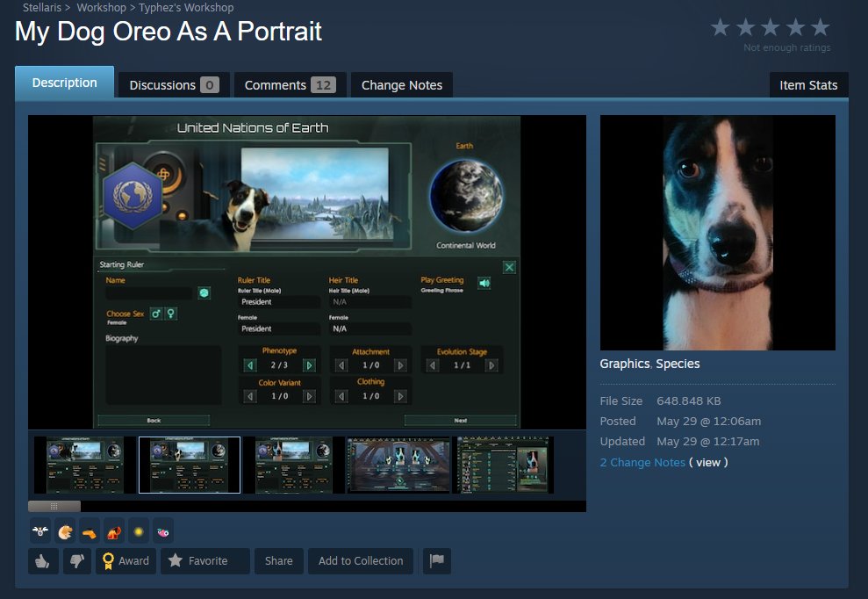Select the fifth thumbnail showing species list
Image resolution: width=868 pixels, height=599 pixels.
tap(503, 465)
